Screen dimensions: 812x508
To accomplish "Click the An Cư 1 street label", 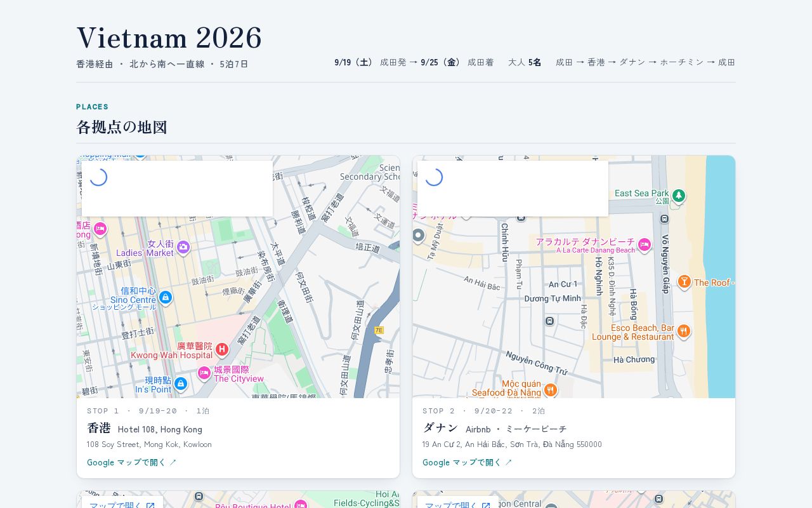I will [563, 284].
